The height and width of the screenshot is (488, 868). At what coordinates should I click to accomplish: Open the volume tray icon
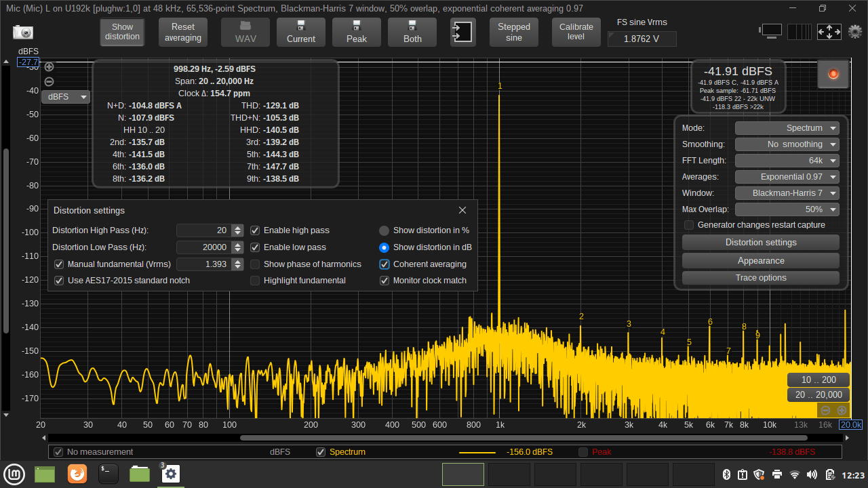tap(812, 474)
